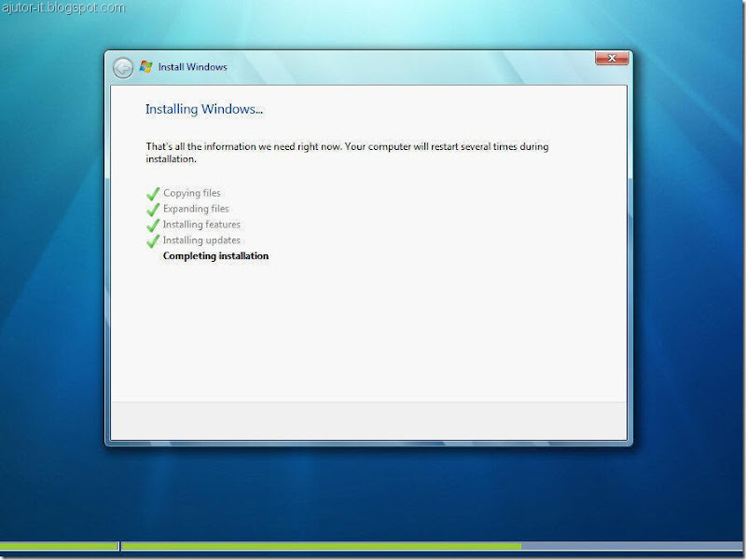The height and width of the screenshot is (560, 746).
Task: Click the second long installation progress bar
Action: pyautogui.click(x=432, y=546)
